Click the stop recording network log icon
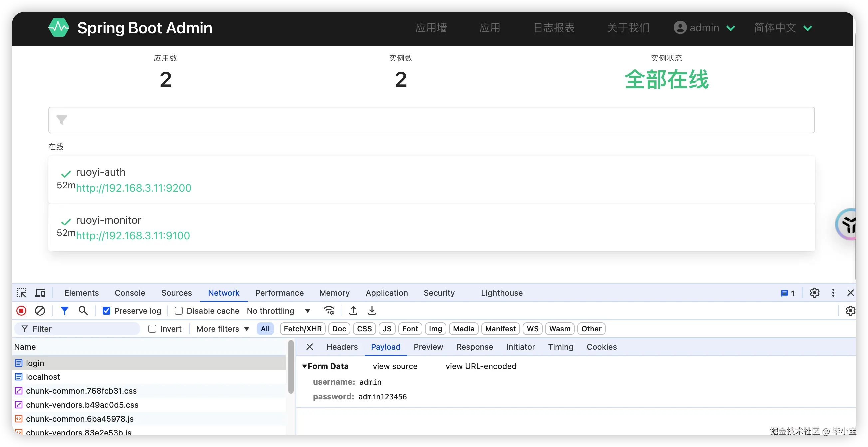 21,310
